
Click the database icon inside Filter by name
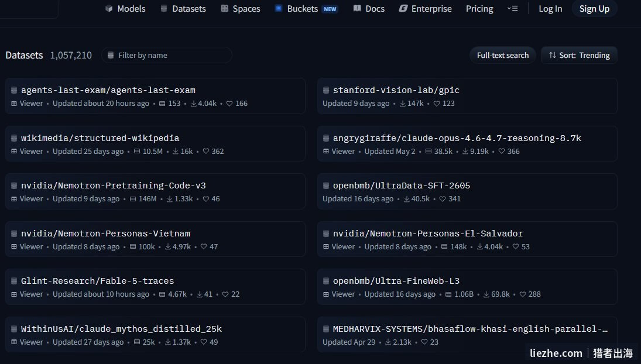point(111,55)
